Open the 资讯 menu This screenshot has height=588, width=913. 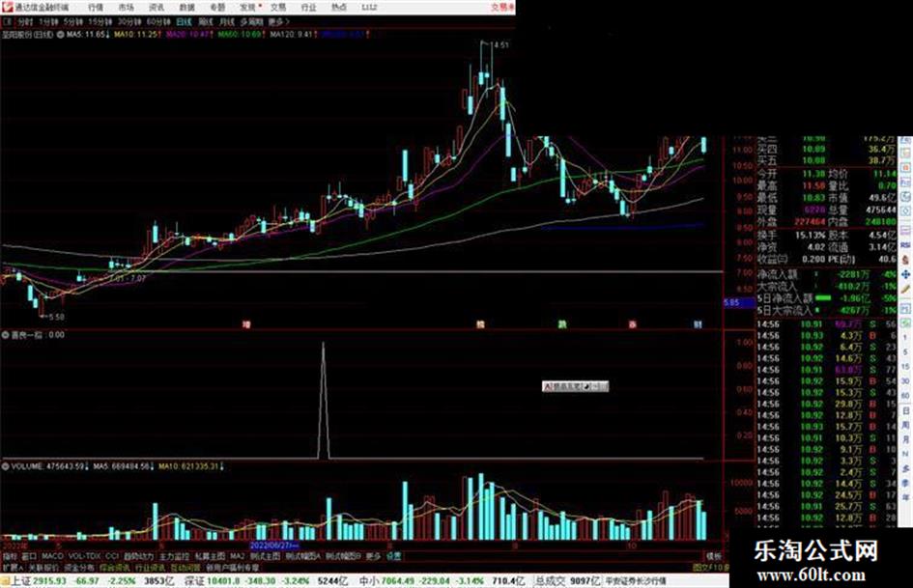click(x=157, y=8)
